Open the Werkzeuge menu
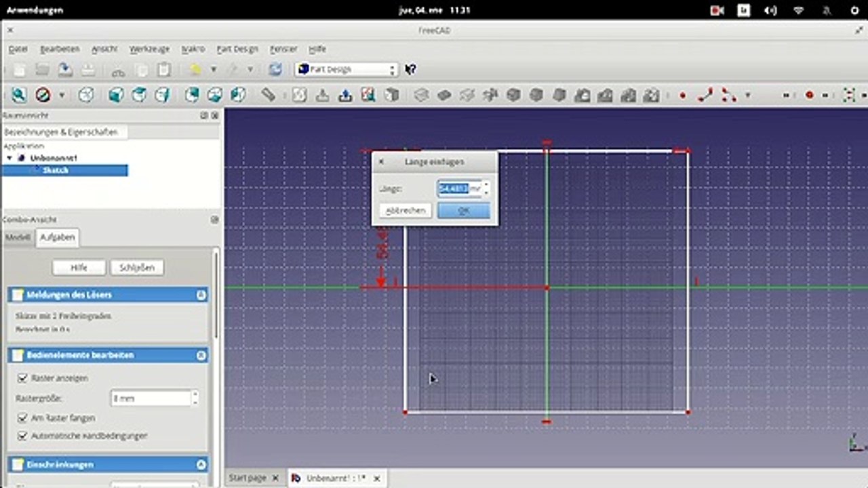This screenshot has width=868, height=488. coord(149,49)
